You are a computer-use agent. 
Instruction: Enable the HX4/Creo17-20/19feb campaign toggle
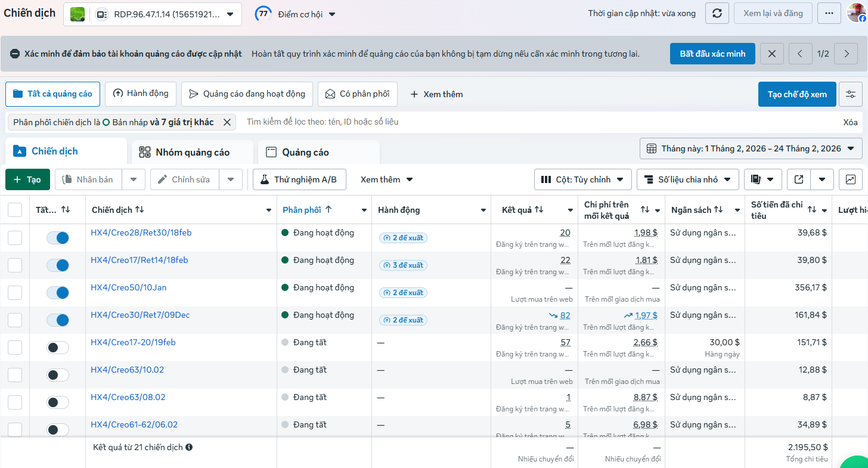point(58,348)
